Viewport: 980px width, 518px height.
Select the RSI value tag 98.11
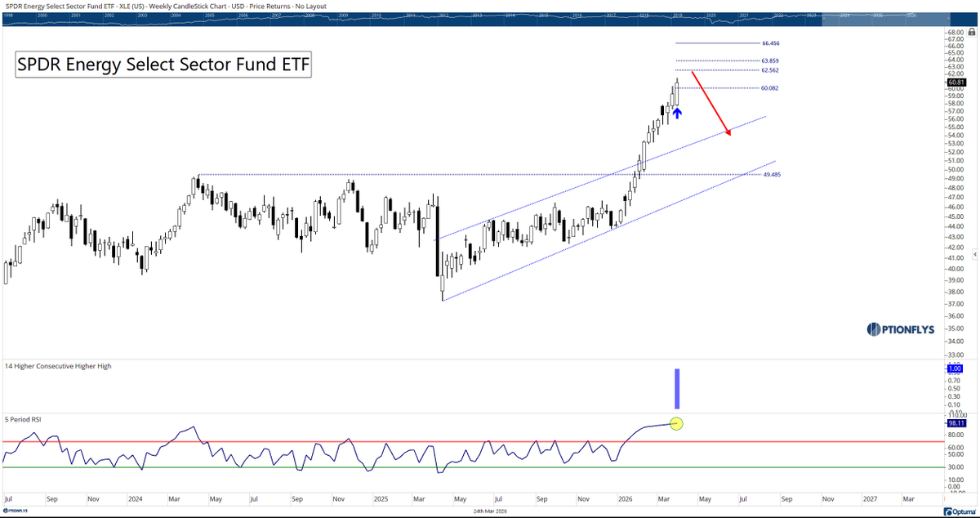956,422
